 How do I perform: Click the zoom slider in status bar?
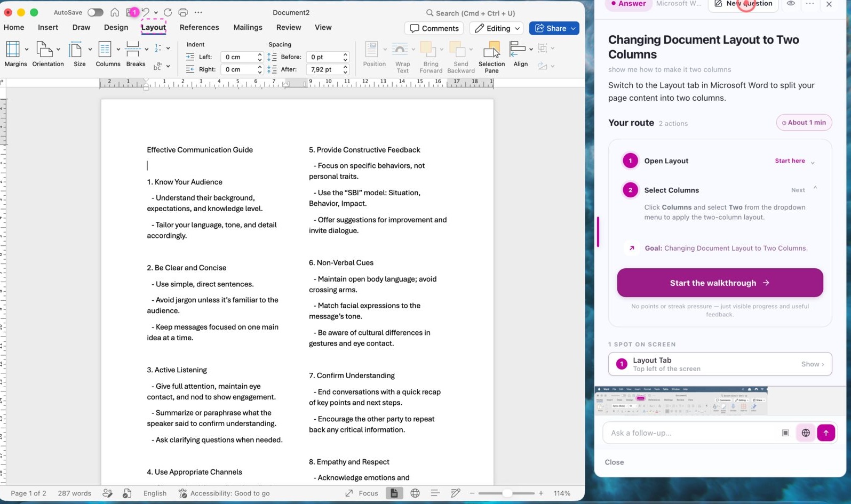click(x=506, y=493)
